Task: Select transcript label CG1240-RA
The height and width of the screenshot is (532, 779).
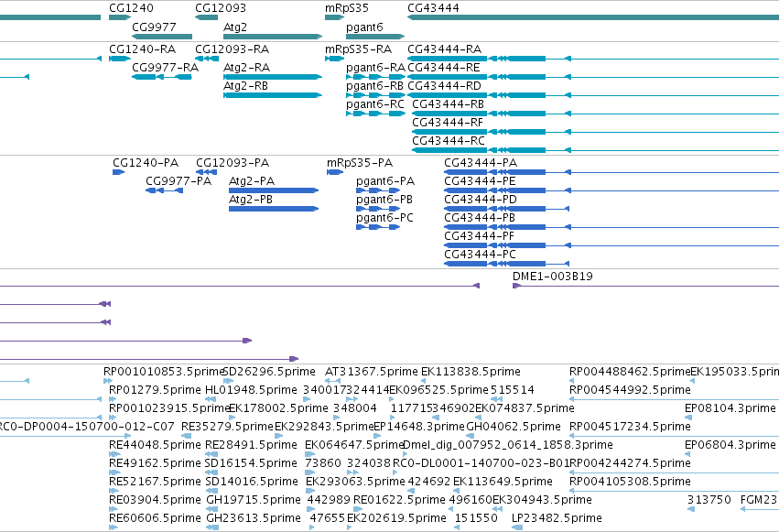Action: [x=142, y=49]
